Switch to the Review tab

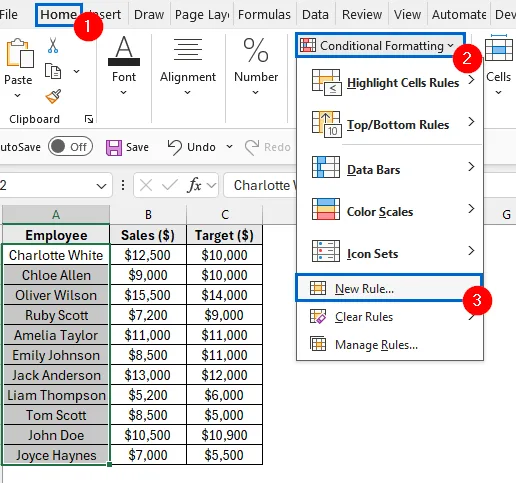click(x=362, y=15)
